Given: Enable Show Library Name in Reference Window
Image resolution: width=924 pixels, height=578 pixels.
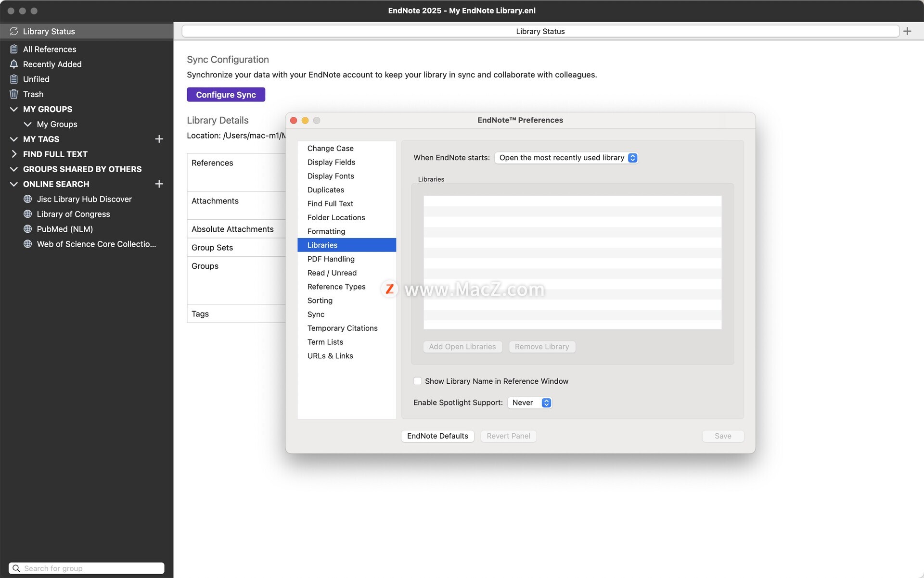Looking at the screenshot, I should [417, 381].
